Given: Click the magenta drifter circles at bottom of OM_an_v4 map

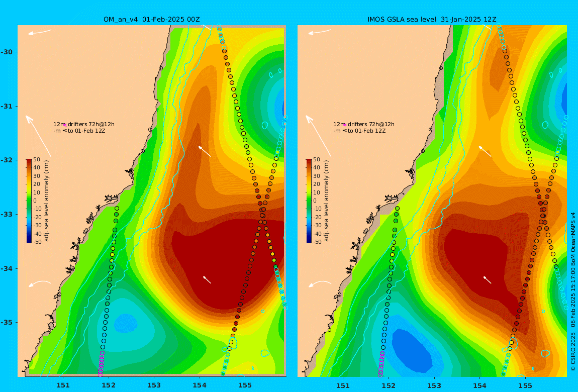Looking at the screenshot, I should 101,364.
